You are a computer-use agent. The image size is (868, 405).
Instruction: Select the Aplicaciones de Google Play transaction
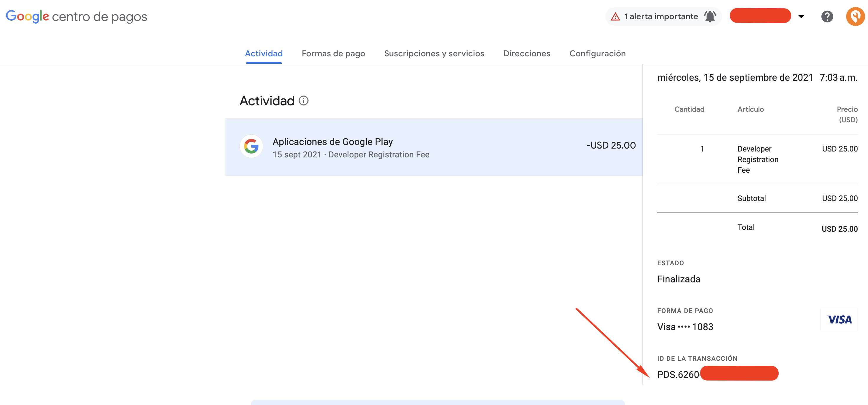pos(434,147)
